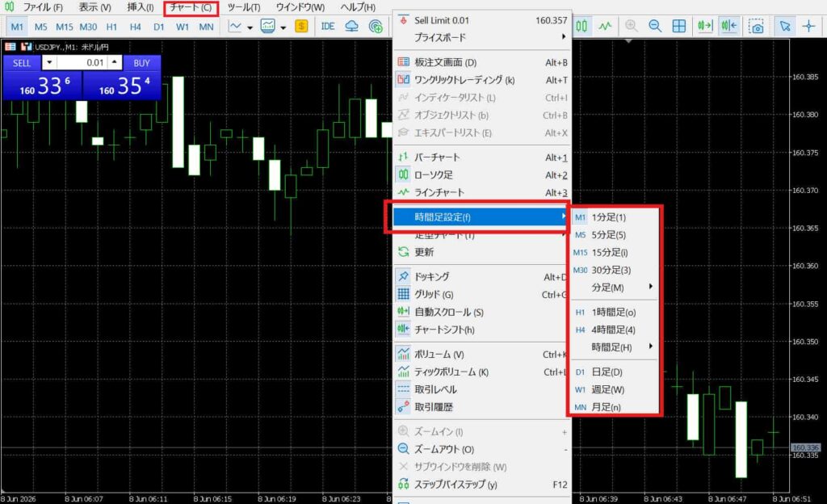
Task: Select the D1 timeframe button in toolbar
Action: click(x=159, y=27)
